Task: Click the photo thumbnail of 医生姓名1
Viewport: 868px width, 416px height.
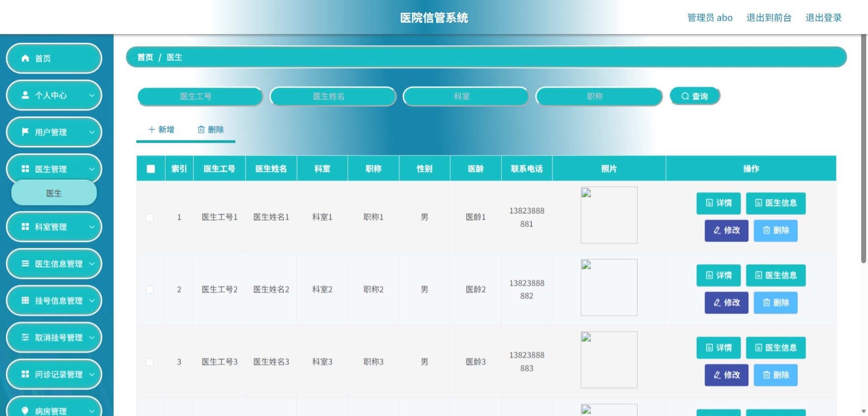Action: click(x=609, y=215)
